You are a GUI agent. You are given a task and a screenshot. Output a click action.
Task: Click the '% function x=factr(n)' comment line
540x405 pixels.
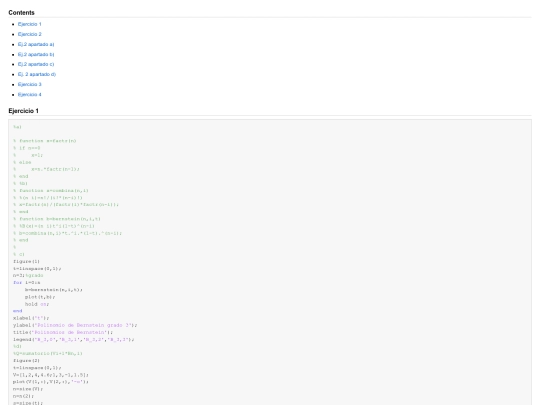click(x=45, y=141)
